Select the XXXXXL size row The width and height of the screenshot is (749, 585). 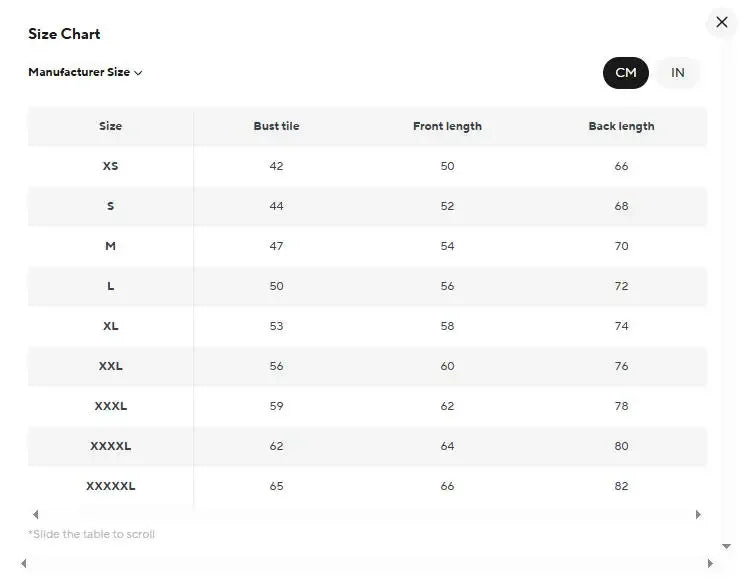coord(110,486)
